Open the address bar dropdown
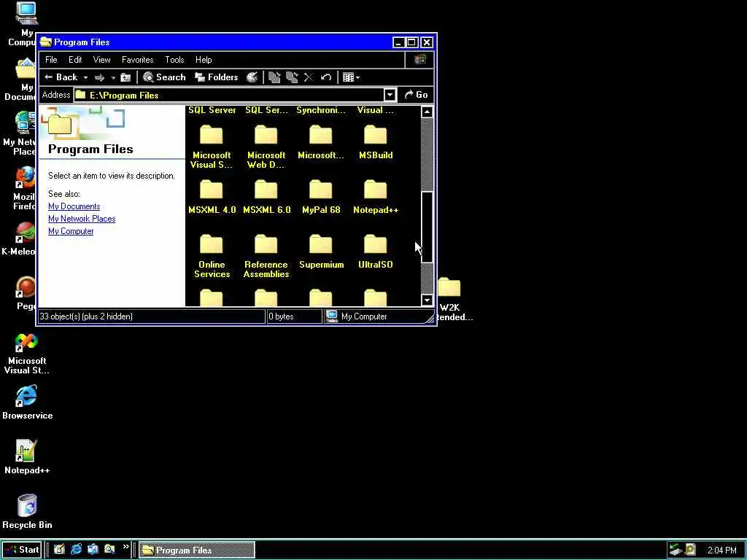The height and width of the screenshot is (560, 747). pyautogui.click(x=390, y=95)
